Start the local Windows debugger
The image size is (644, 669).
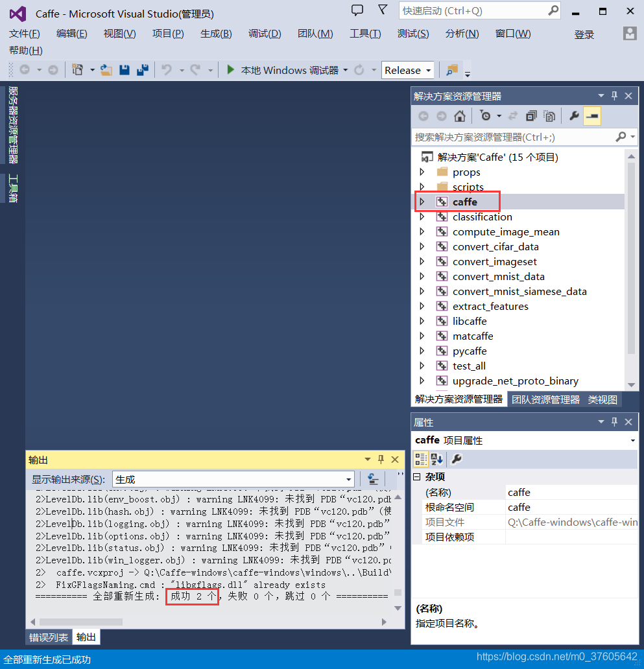pos(230,69)
